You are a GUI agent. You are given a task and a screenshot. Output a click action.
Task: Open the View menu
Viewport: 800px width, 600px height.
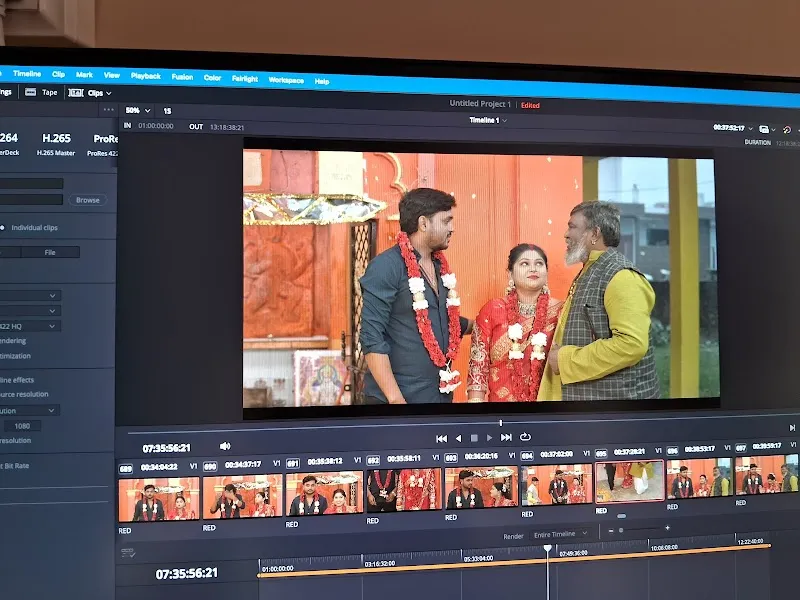click(x=112, y=75)
